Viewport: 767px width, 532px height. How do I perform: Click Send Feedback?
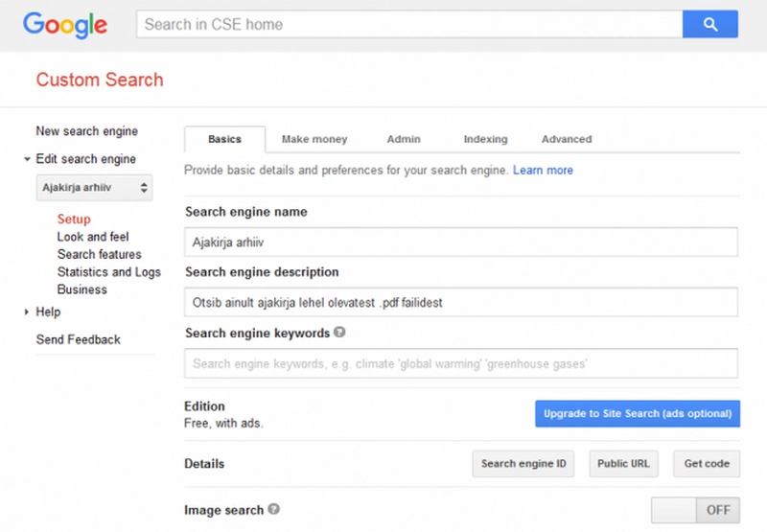point(79,340)
